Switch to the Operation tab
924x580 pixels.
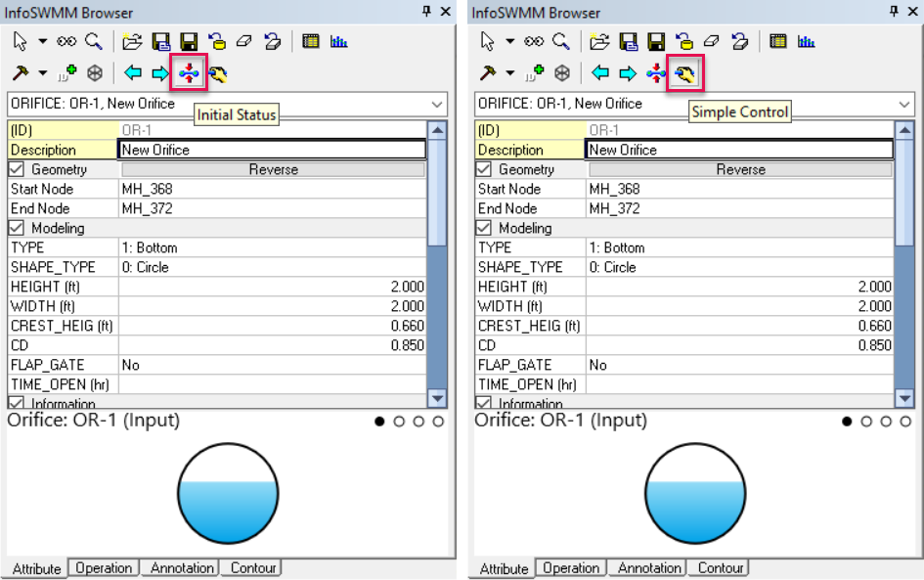[x=104, y=568]
